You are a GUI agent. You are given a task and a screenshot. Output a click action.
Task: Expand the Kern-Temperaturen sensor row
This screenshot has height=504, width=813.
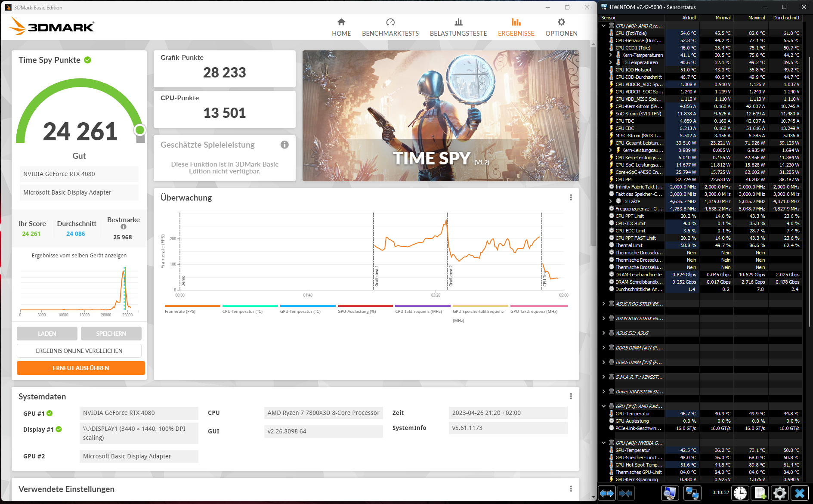(610, 55)
